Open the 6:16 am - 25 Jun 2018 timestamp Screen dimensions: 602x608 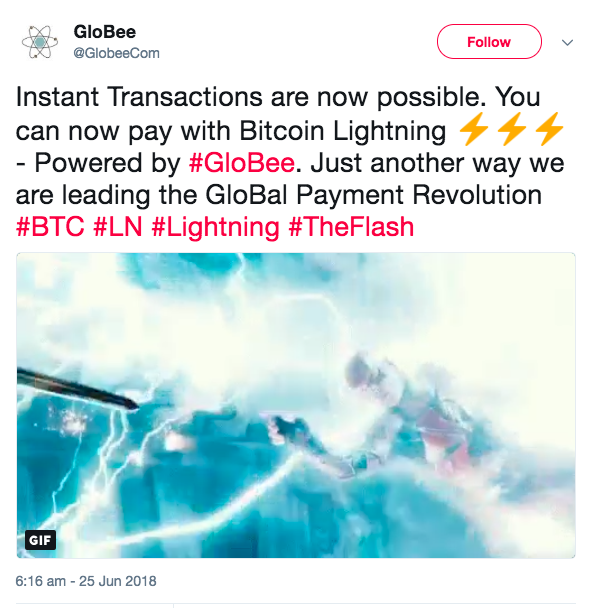point(86,581)
